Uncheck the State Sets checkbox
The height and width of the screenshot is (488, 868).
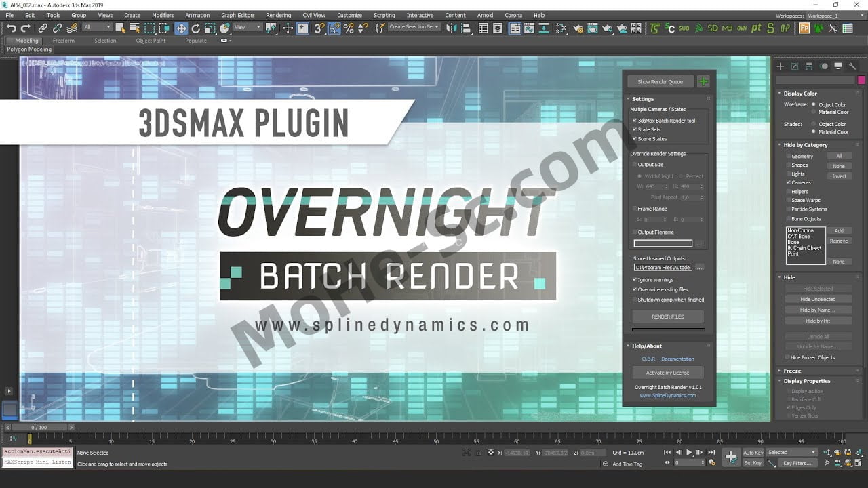pos(635,129)
